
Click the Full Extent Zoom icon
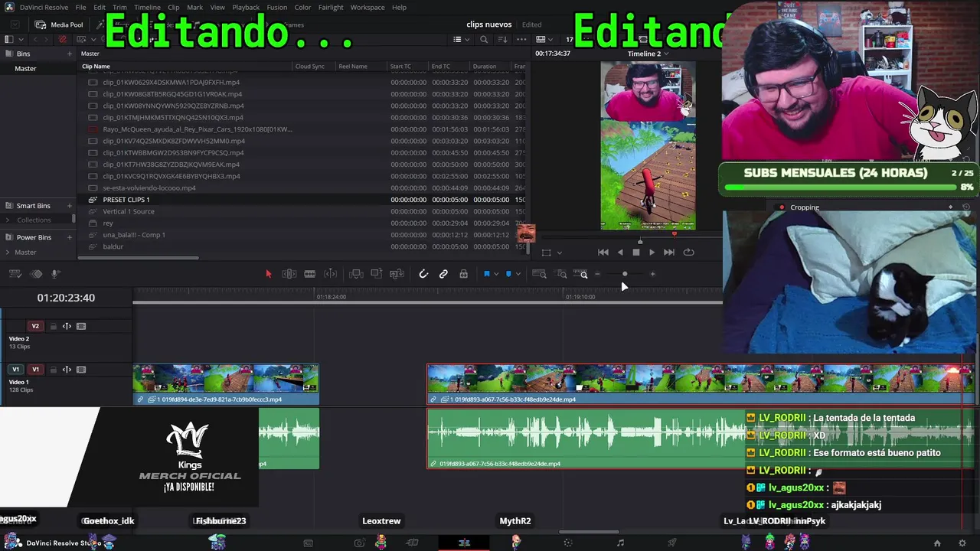[539, 274]
